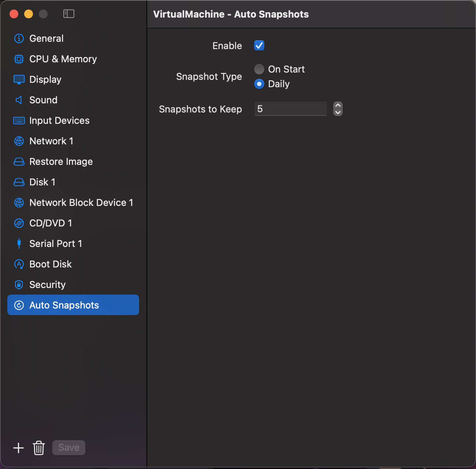Go to Display settings
This screenshot has width=476, height=469.
[73, 80]
